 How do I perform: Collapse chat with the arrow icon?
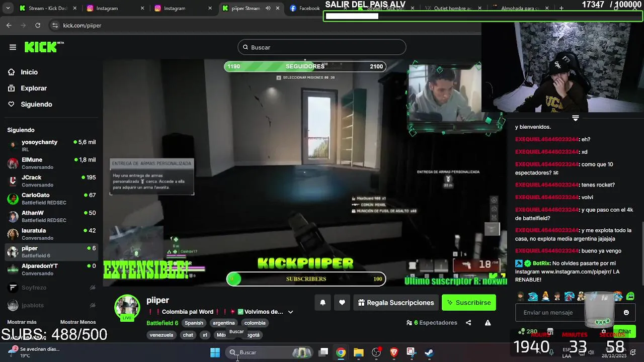(576, 118)
